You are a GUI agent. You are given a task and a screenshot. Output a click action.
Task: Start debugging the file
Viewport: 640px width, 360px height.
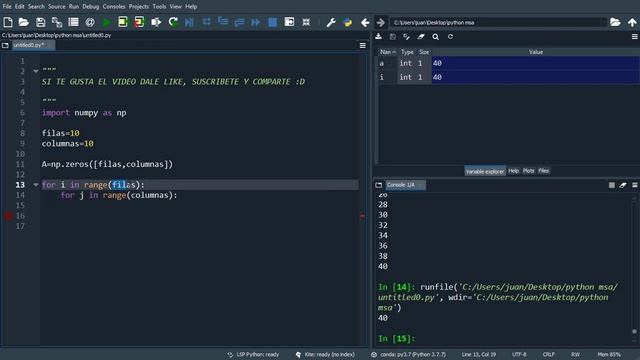189,22
